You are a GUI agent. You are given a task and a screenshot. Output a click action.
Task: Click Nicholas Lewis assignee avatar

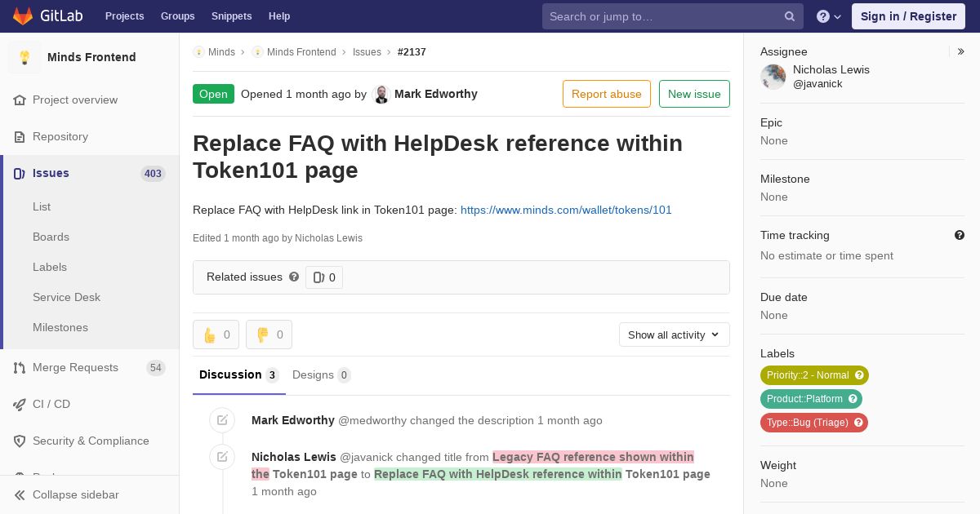tap(773, 77)
